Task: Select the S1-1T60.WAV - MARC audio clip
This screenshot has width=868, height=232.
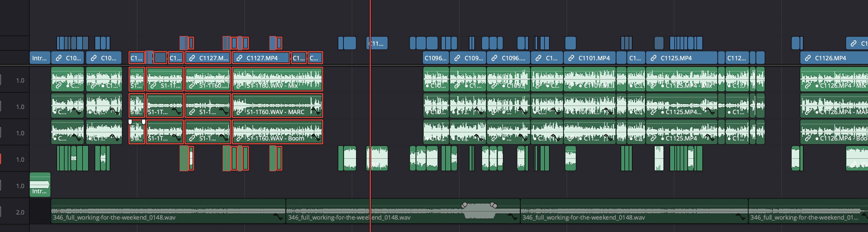Action: tap(277, 106)
